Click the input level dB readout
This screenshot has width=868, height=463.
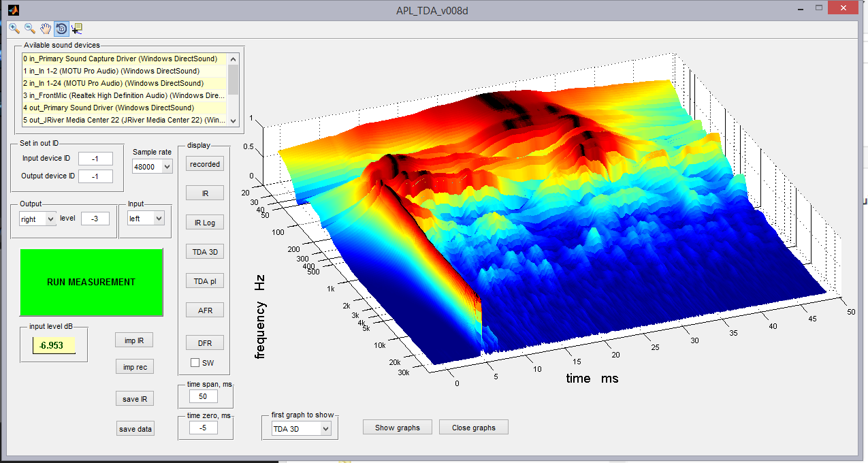(x=54, y=345)
